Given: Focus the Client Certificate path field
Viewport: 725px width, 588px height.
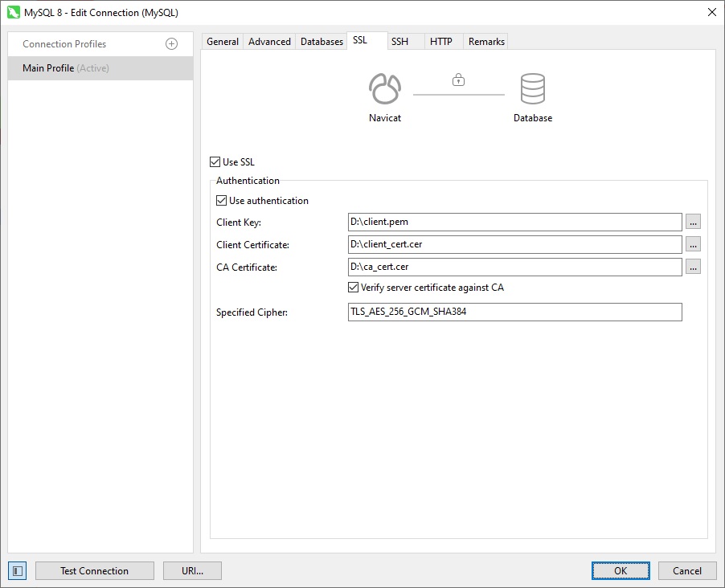Looking at the screenshot, I should pos(514,244).
